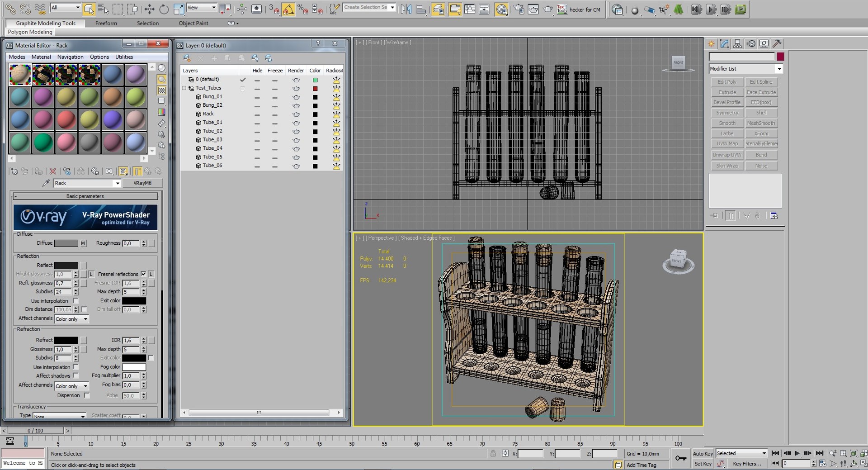Open the Modifier List dropdown
This screenshot has width=868, height=470.
click(x=745, y=69)
